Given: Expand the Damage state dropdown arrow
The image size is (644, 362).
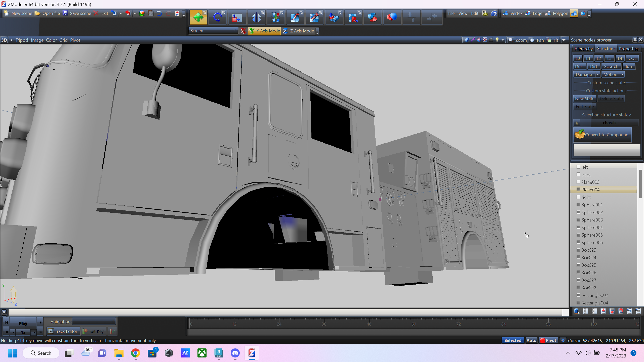Looking at the screenshot, I should (597, 74).
